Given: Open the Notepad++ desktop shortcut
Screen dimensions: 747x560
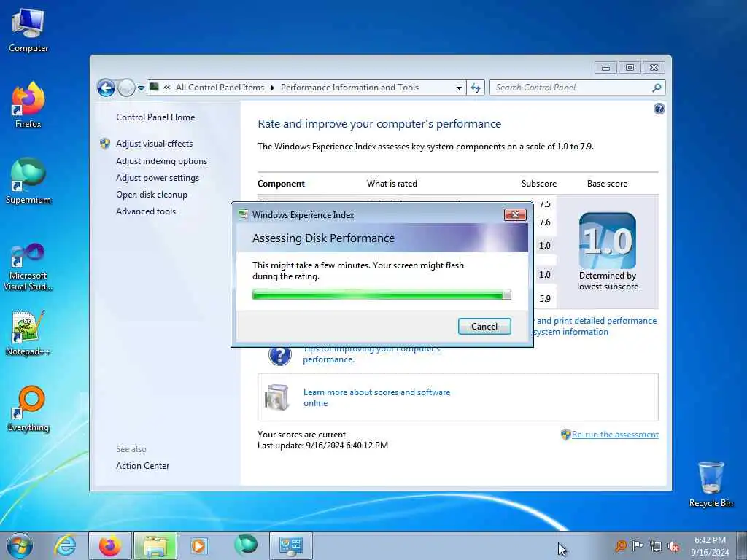Looking at the screenshot, I should [28, 333].
